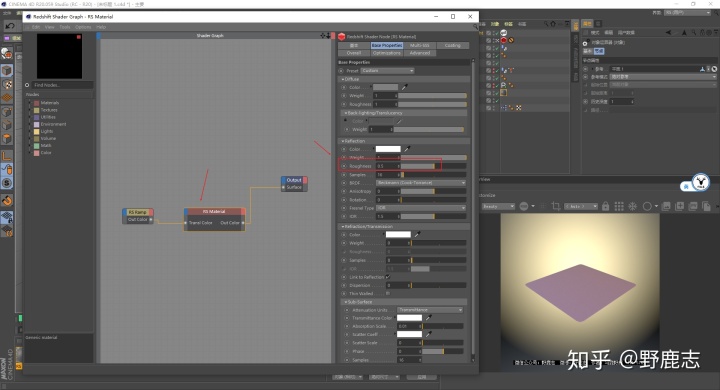Click the orange ring icon in left toolbar
The width and height of the screenshot is (720, 390).
click(7, 200)
